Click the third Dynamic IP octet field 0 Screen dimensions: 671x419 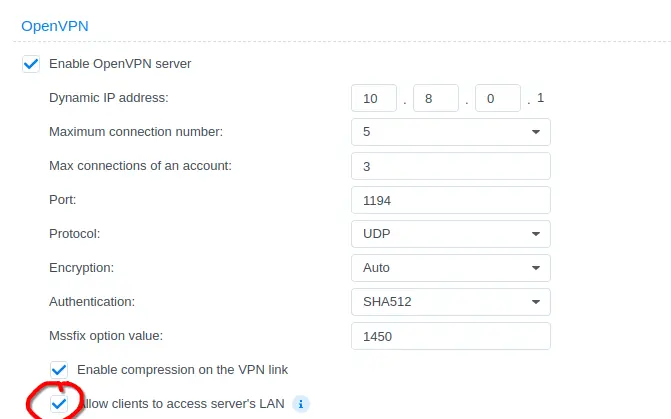click(498, 98)
